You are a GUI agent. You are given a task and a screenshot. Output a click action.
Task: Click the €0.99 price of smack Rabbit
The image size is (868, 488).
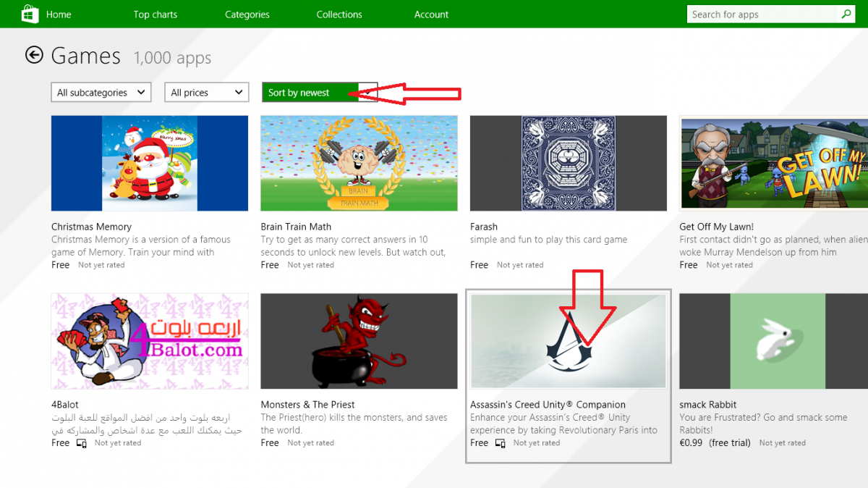[691, 443]
